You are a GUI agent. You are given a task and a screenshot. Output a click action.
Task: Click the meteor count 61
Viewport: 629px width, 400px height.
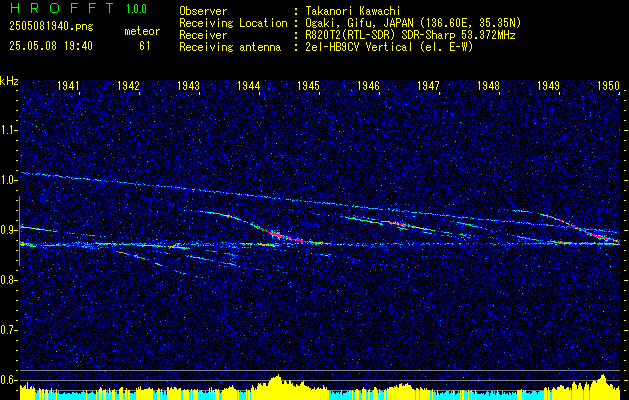144,46
